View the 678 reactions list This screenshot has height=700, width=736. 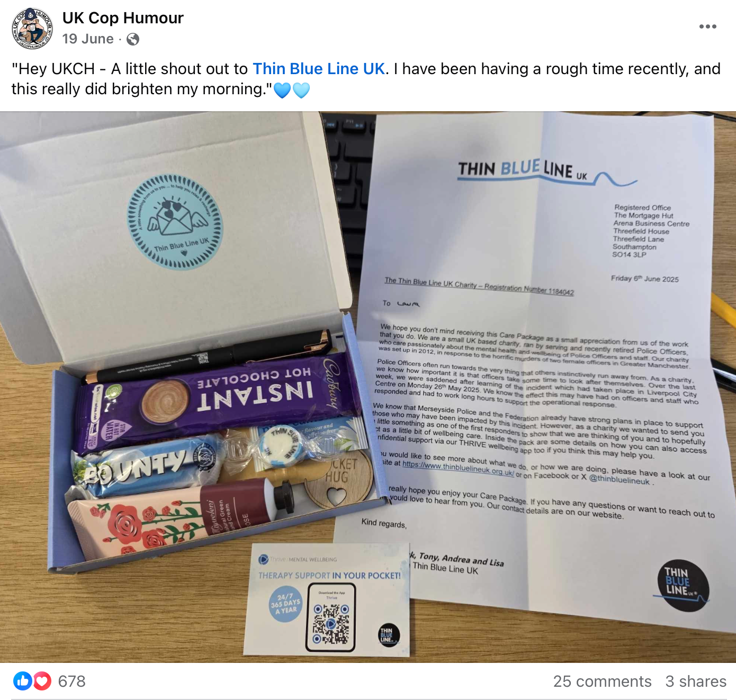(x=71, y=681)
